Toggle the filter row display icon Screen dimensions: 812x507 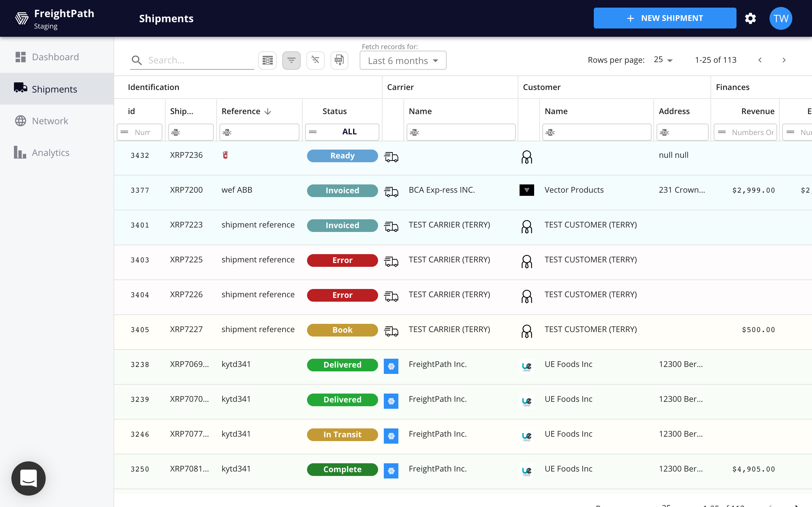point(291,60)
